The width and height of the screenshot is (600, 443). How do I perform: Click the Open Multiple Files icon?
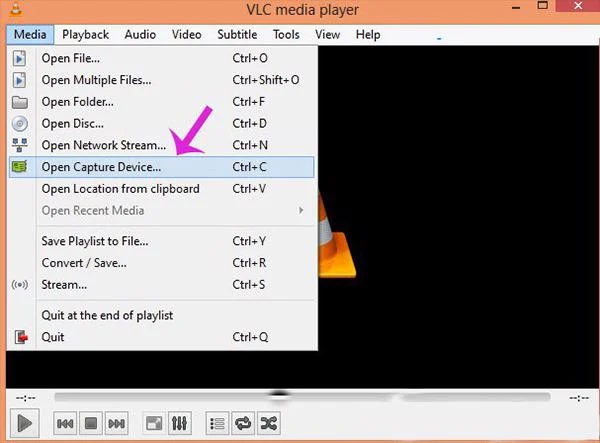[x=20, y=80]
